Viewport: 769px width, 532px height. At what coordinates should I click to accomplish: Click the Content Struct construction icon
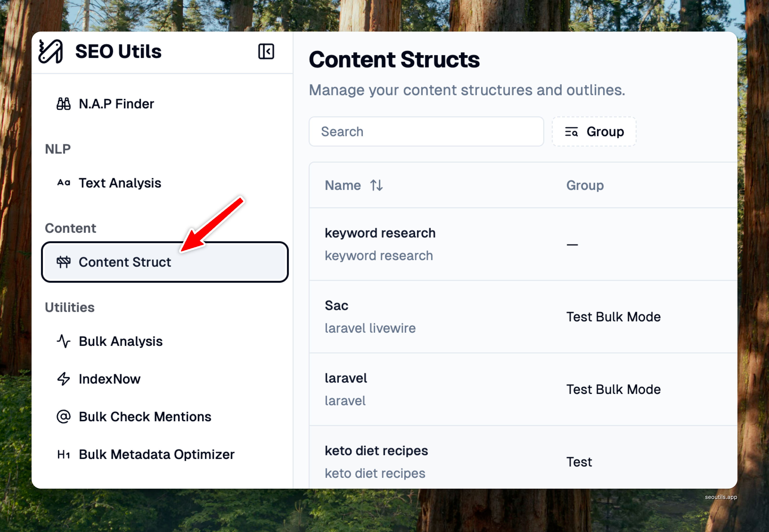63,262
